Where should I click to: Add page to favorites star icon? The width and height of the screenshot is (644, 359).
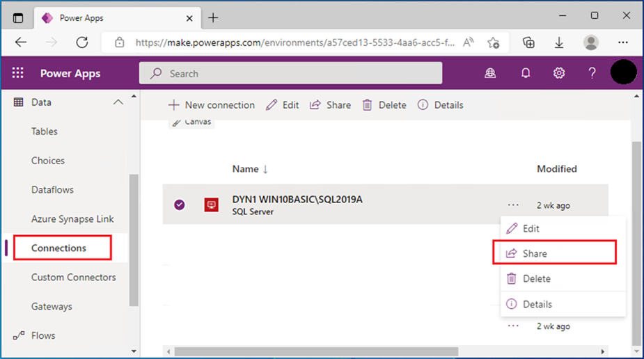click(x=493, y=42)
